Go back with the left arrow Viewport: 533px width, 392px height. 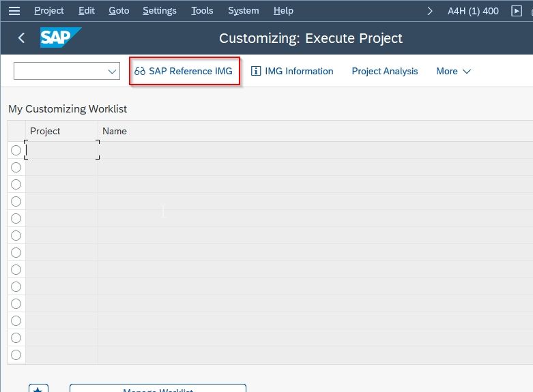click(21, 37)
